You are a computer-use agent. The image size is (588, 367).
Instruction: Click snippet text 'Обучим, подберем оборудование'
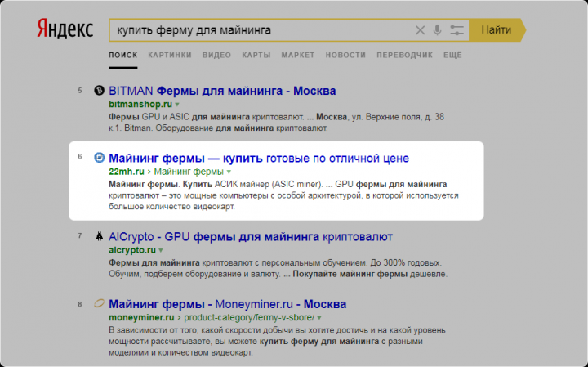click(x=176, y=275)
